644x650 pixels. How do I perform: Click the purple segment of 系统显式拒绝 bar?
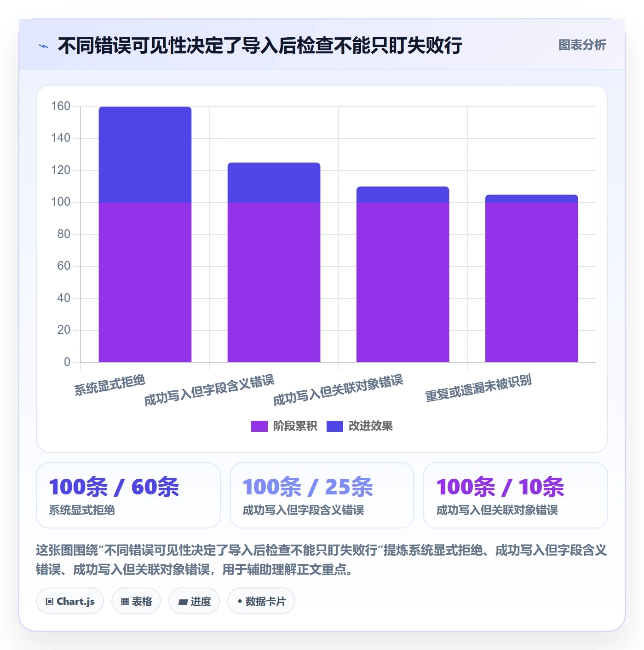pos(145,282)
